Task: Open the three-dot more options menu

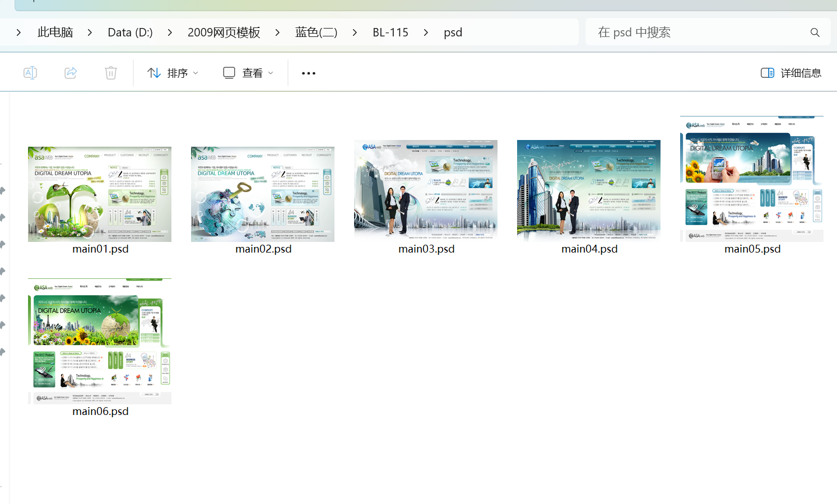Action: click(x=309, y=73)
